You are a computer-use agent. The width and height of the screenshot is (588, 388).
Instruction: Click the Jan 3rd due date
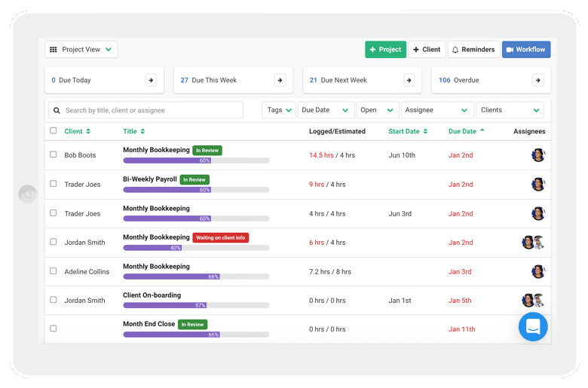click(x=460, y=272)
